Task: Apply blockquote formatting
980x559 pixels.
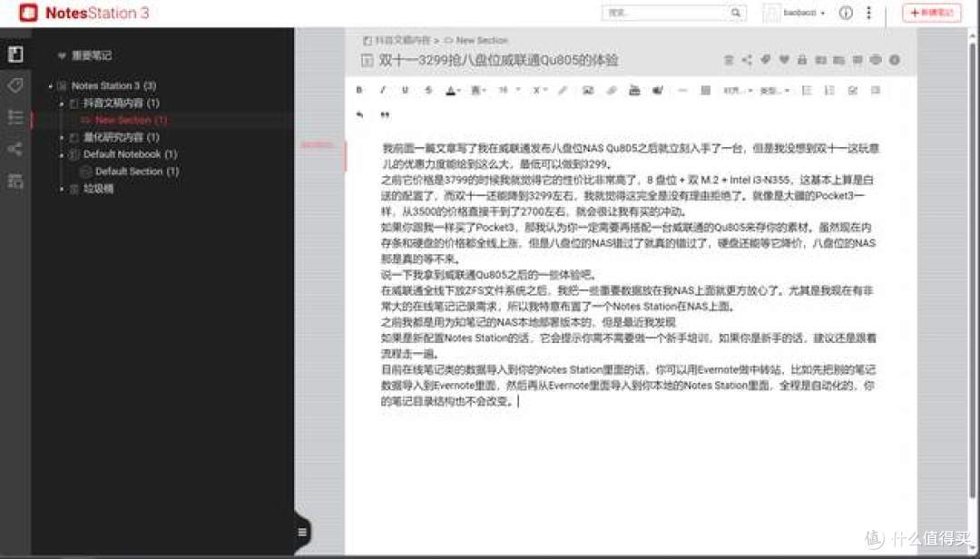Action: click(385, 114)
